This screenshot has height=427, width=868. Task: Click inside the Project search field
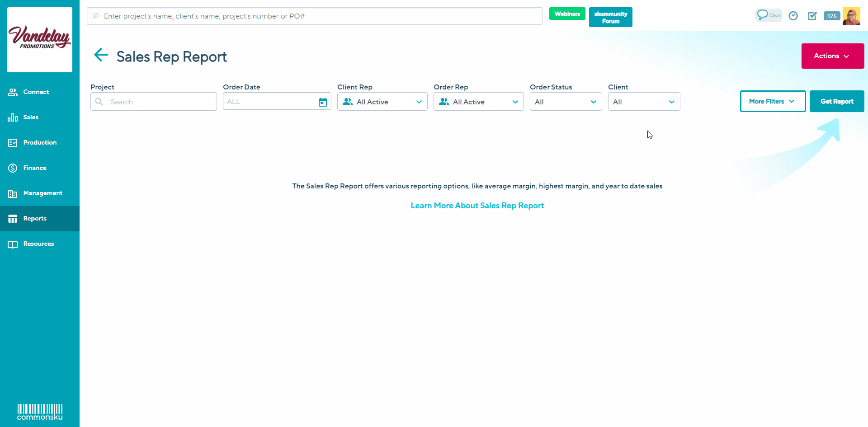click(154, 102)
